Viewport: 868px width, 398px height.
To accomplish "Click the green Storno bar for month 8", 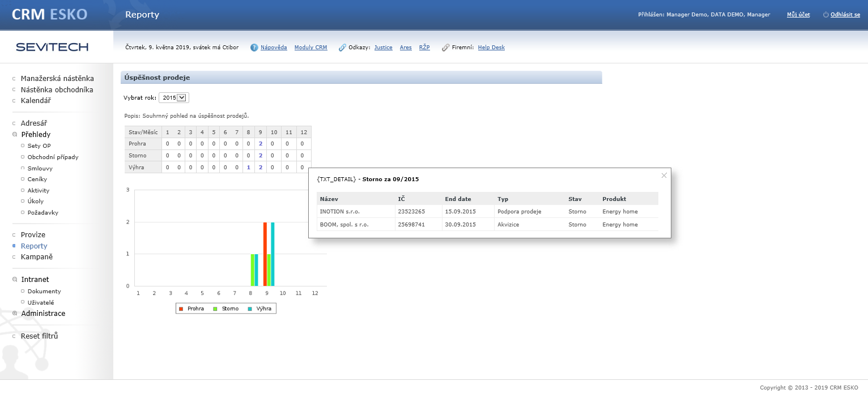I will point(253,270).
